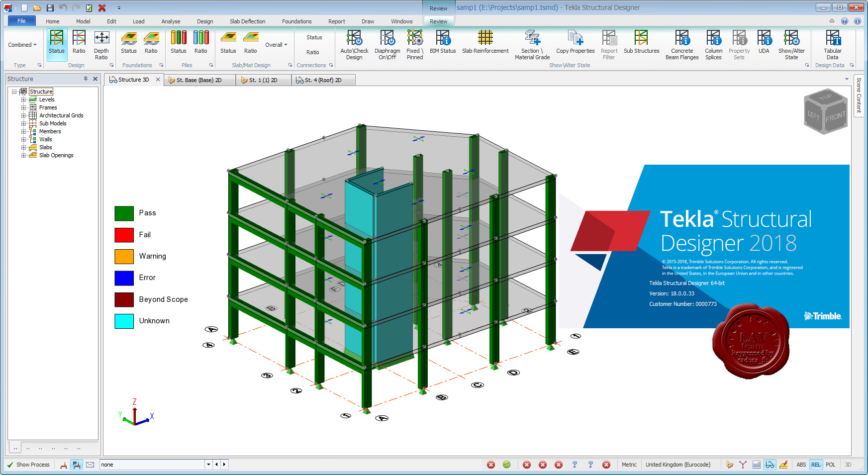Image resolution: width=868 pixels, height=475 pixels.
Task: Click the green check status icon in the status bar
Action: [506, 465]
